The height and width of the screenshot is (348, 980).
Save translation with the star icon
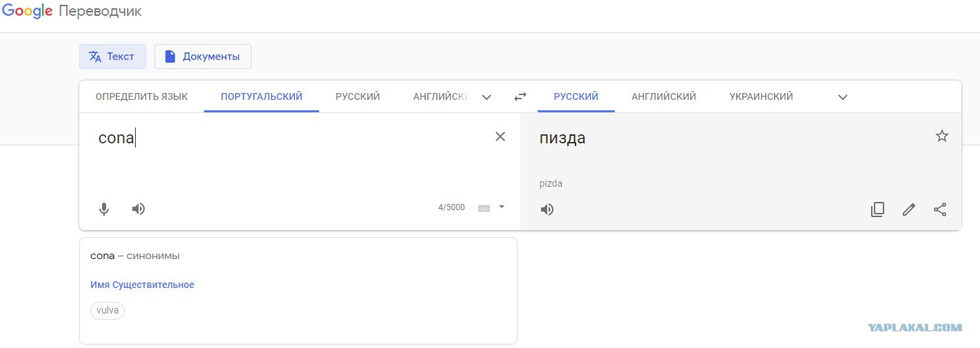(942, 136)
